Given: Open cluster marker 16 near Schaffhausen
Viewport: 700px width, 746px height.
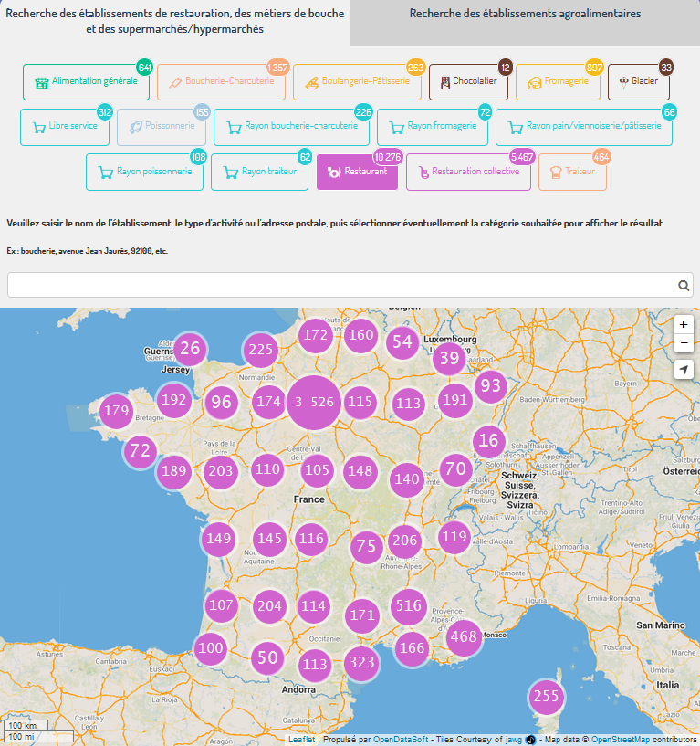Looking at the screenshot, I should pyautogui.click(x=488, y=440).
